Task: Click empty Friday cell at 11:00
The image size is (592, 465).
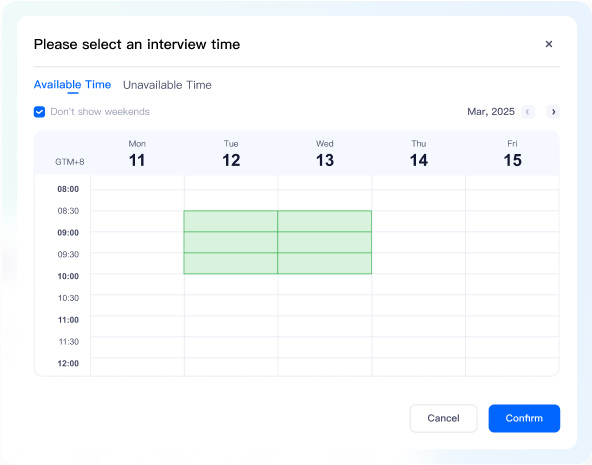Action: pyautogui.click(x=512, y=326)
